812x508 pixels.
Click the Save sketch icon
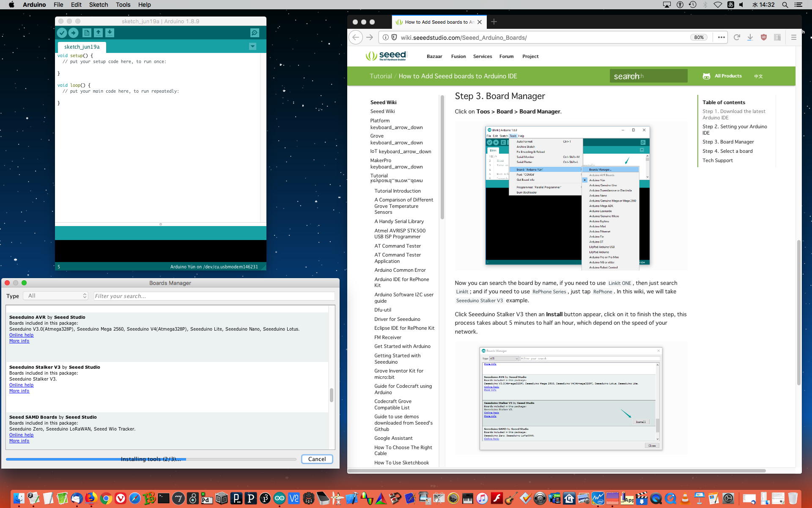pos(110,33)
